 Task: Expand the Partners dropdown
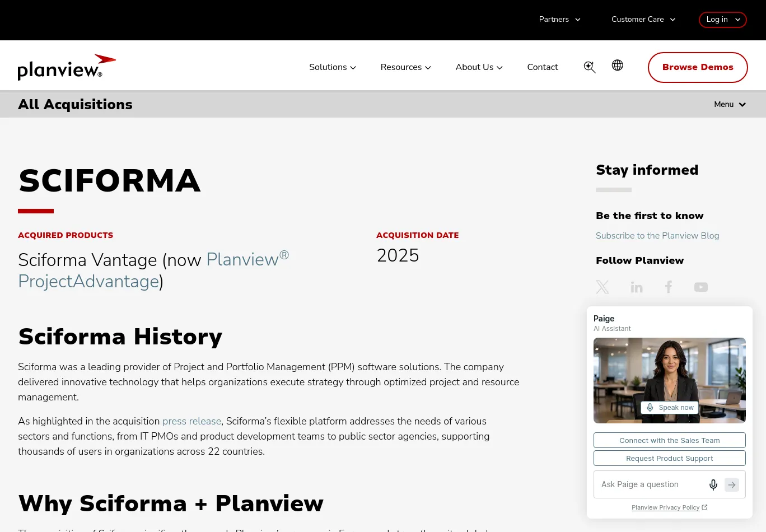point(559,20)
